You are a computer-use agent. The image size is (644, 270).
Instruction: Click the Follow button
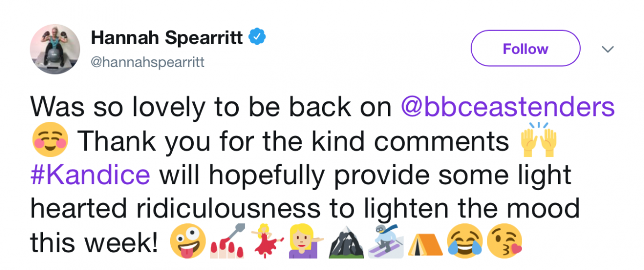[525, 49]
